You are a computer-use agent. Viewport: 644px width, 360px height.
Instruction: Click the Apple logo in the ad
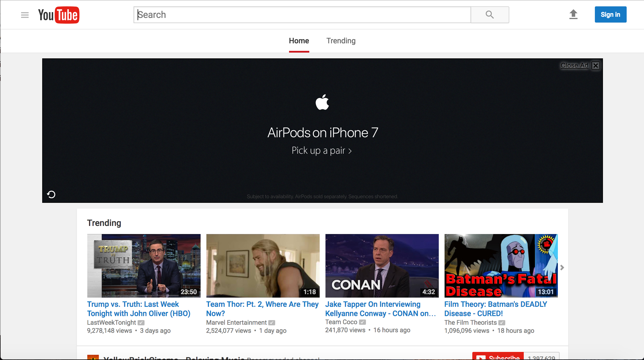click(x=322, y=102)
